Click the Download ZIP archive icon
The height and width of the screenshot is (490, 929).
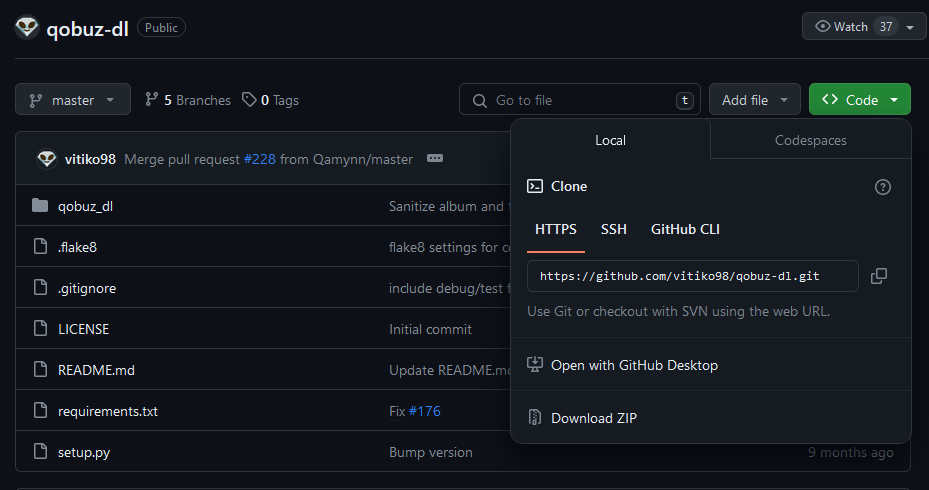pos(535,418)
